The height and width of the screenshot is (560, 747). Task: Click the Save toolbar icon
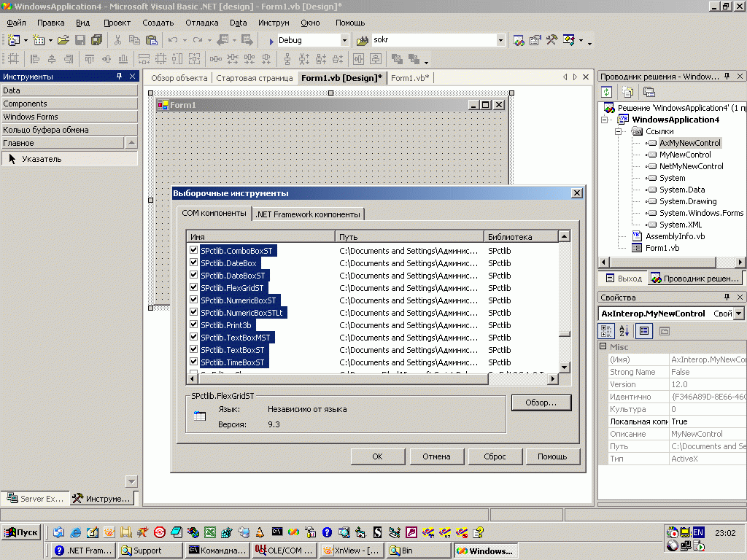pos(80,41)
